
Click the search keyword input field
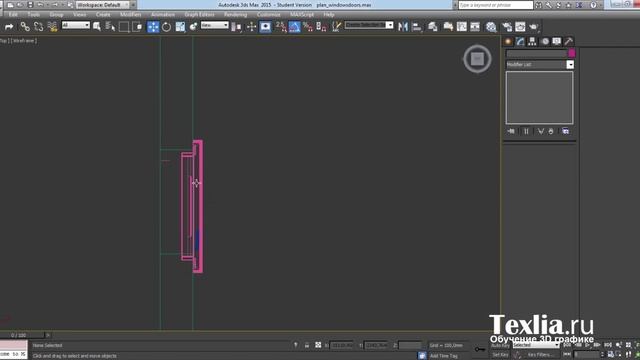click(x=496, y=5)
